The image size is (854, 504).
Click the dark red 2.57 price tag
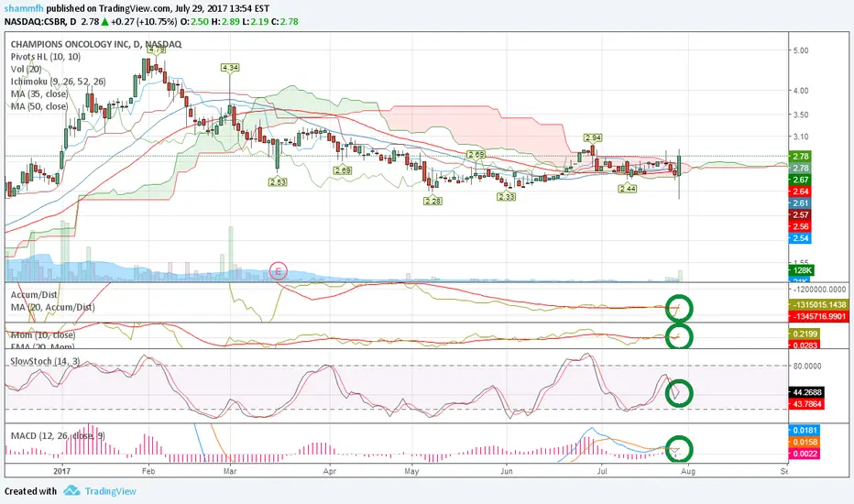point(800,214)
